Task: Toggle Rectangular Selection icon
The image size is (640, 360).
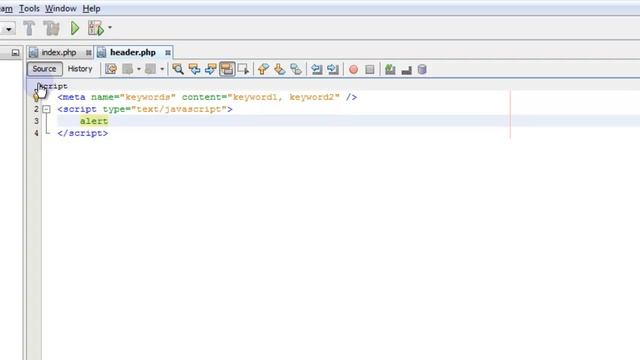Action: pos(243,69)
